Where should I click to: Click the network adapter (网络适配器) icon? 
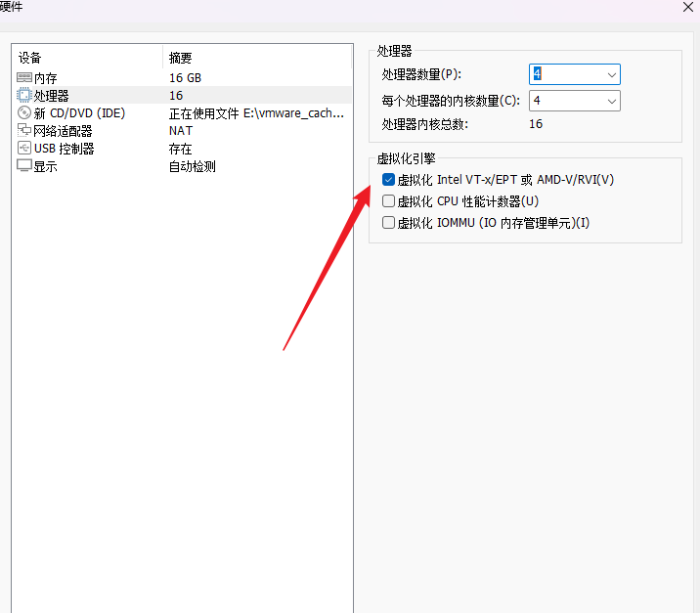[24, 130]
